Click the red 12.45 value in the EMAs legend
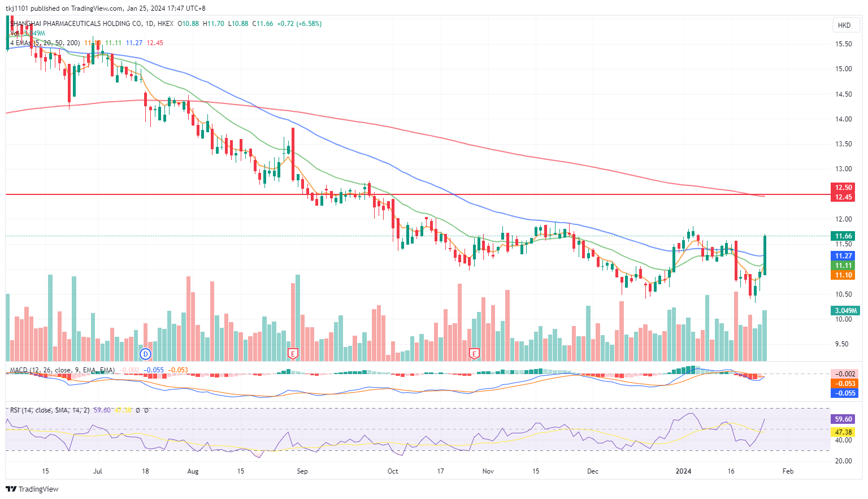868x499 pixels. (155, 43)
